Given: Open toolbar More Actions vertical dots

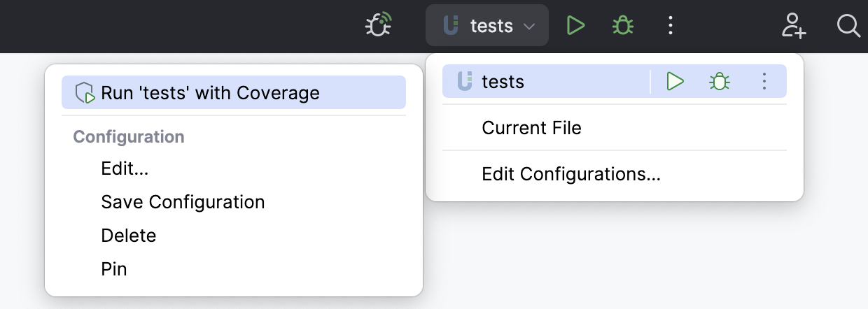Looking at the screenshot, I should tap(671, 27).
